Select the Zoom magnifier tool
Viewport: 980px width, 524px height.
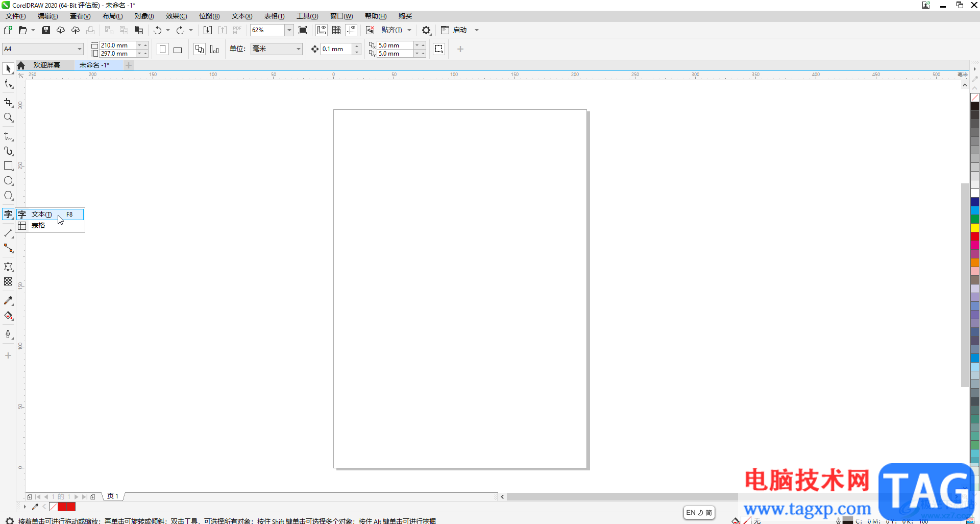coord(8,117)
